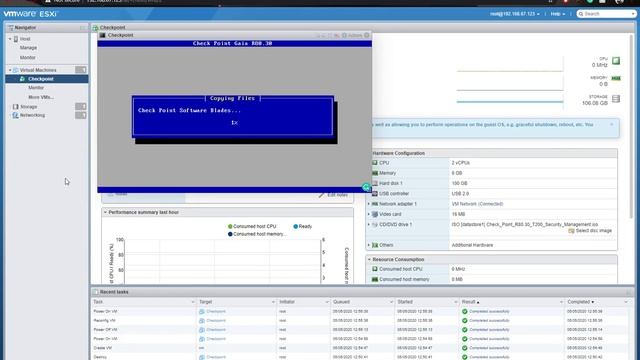Close the Checkpoint console window
The height and width of the screenshot is (360, 640).
point(367,36)
